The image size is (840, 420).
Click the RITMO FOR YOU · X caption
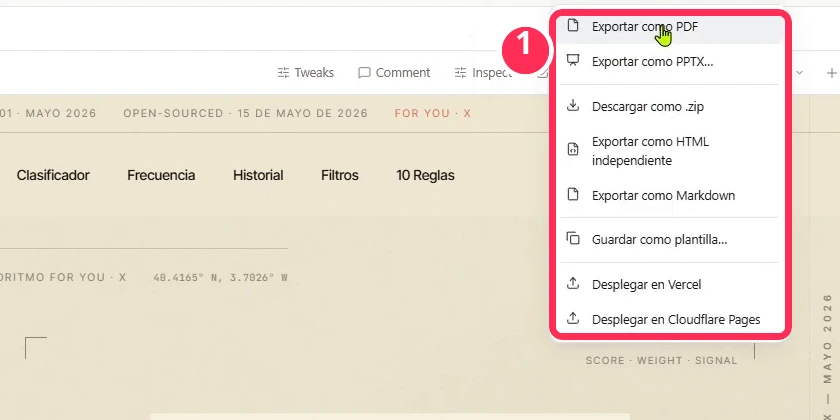(63, 278)
